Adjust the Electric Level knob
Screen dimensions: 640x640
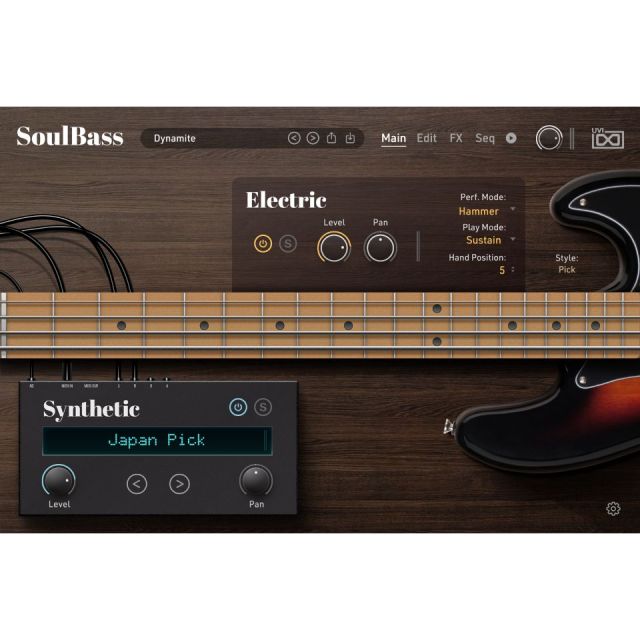[334, 247]
